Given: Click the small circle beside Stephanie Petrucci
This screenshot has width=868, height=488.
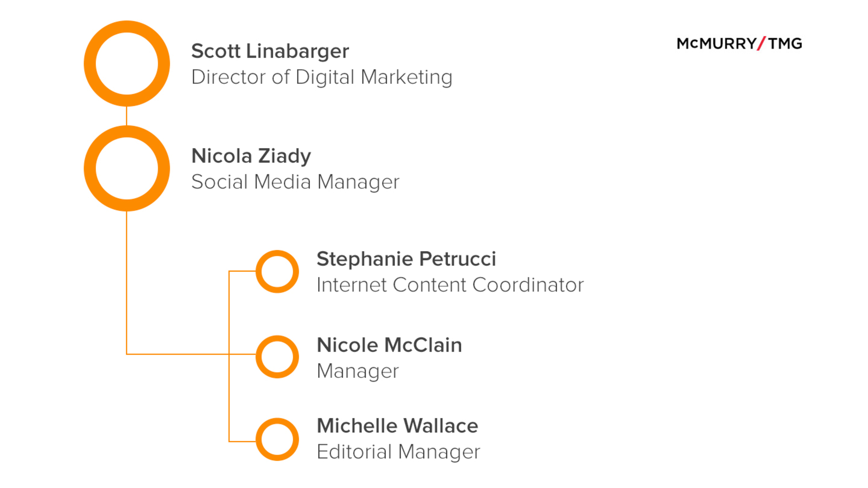Looking at the screenshot, I should point(277,271).
